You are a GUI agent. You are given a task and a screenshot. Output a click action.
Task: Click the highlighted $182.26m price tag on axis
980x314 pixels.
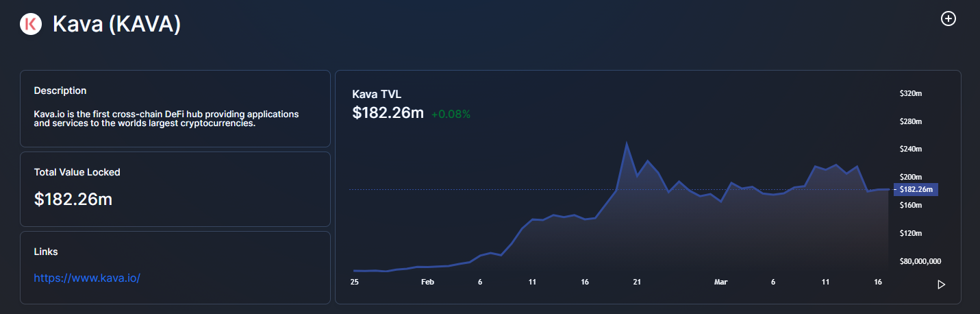click(x=916, y=189)
